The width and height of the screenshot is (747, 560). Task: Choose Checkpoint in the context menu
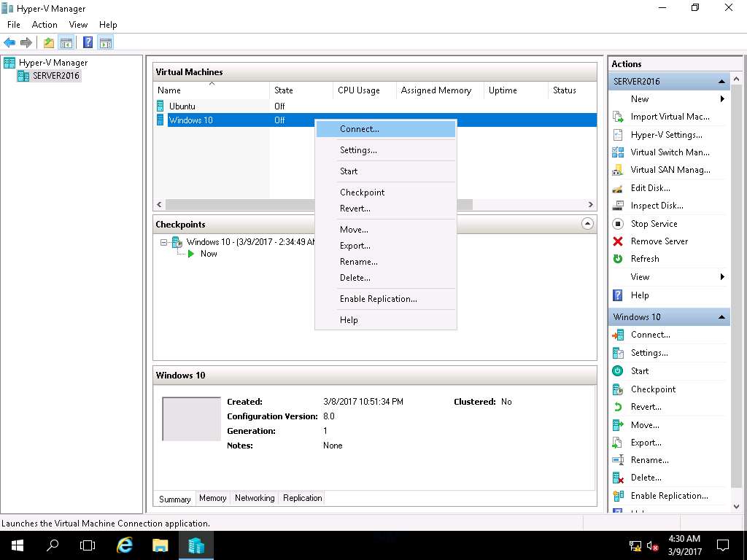(x=386, y=192)
